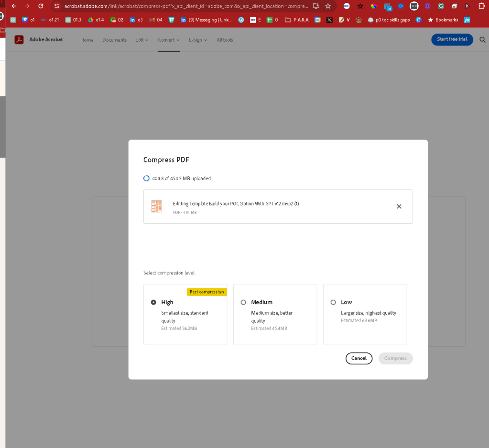The height and width of the screenshot is (448, 489).
Task: Open the 'js' bookmark icon
Action: 467,20
